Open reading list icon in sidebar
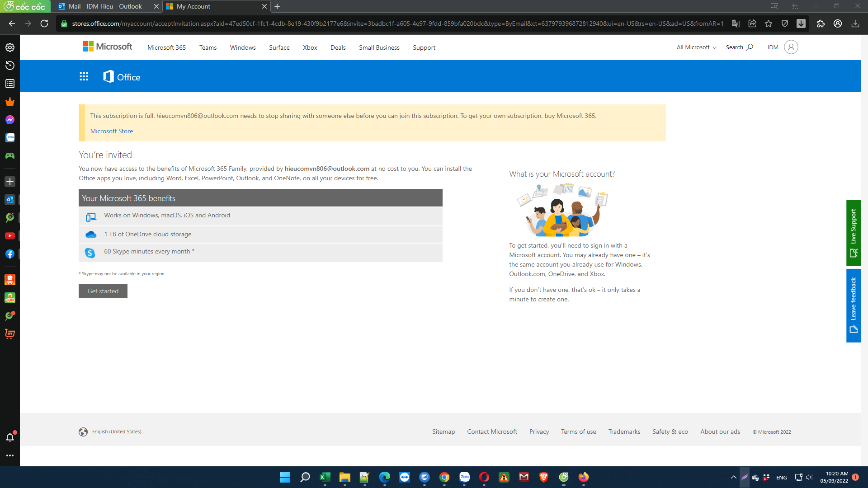868x488 pixels. point(10,84)
